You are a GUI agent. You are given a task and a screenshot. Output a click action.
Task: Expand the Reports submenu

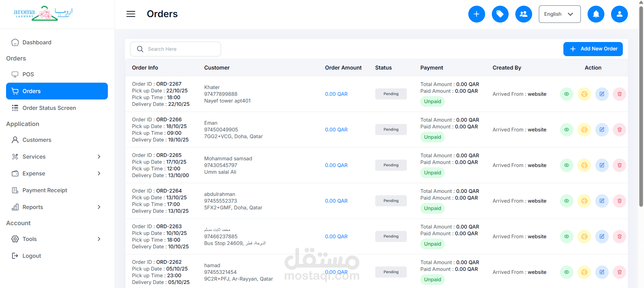[57, 207]
